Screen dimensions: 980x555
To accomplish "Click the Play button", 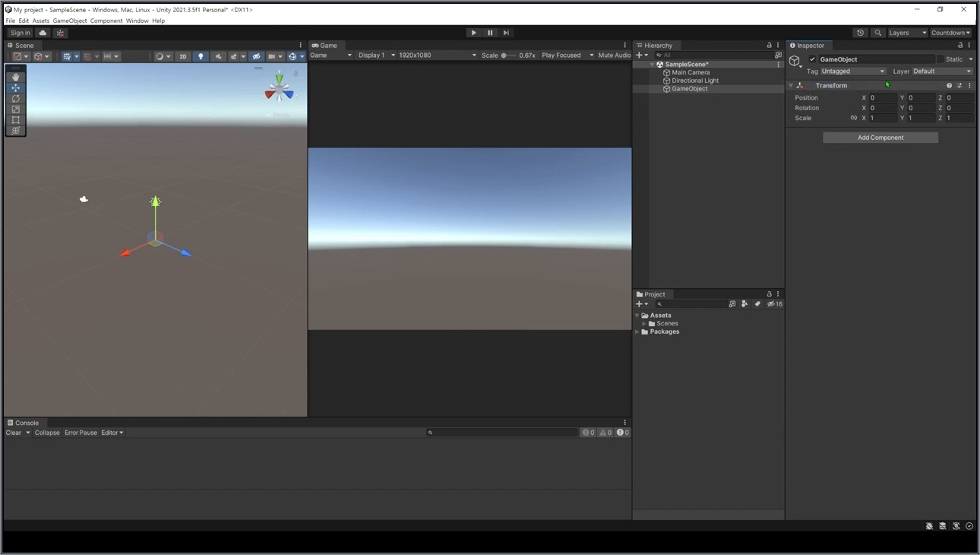I will [473, 33].
